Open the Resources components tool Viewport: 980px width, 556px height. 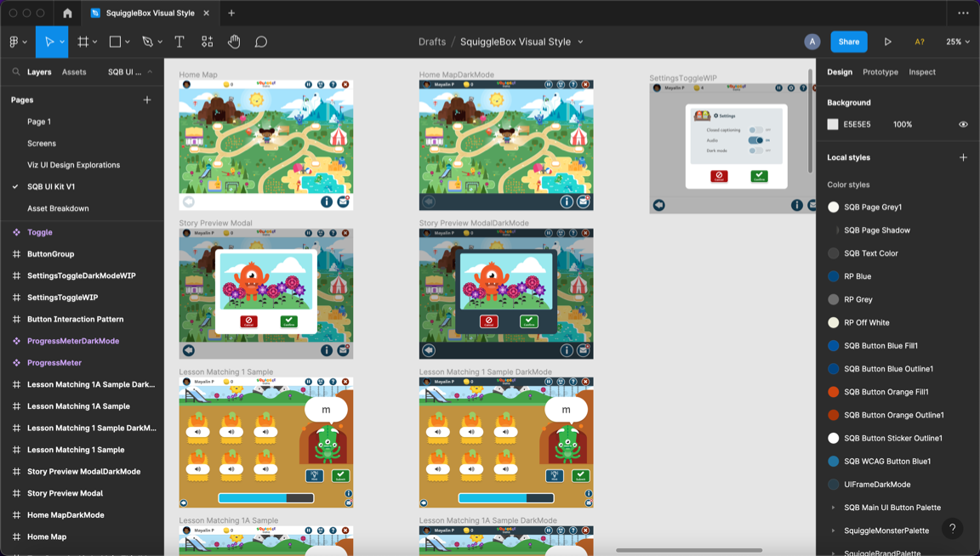pos(207,42)
